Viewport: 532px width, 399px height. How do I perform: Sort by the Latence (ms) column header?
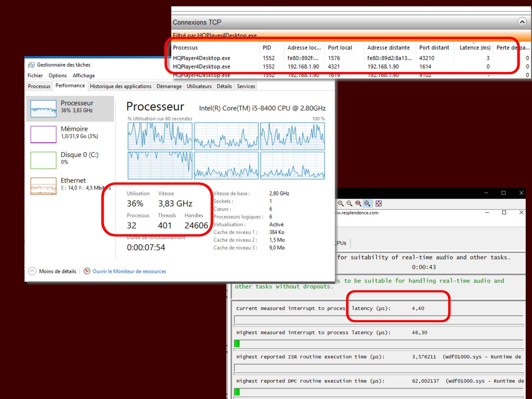pos(474,48)
